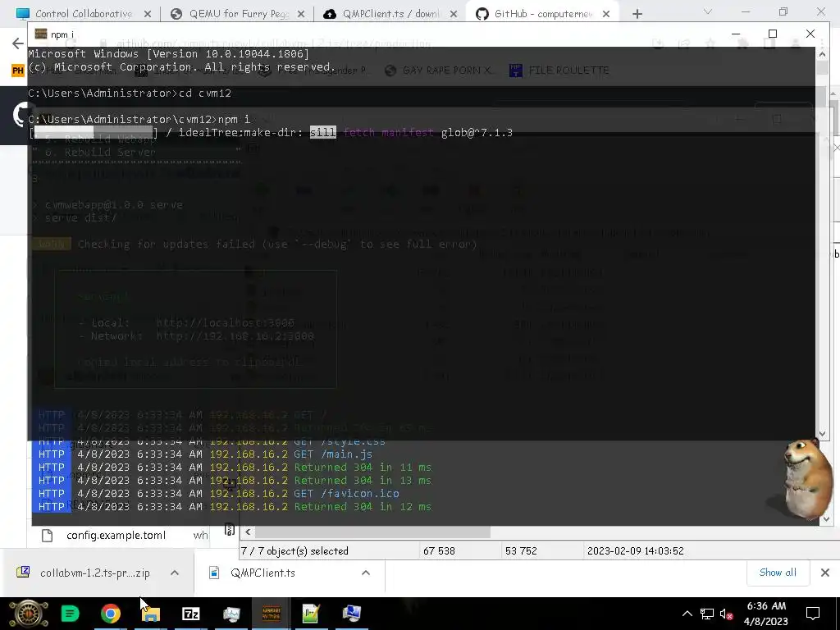Maximize the npm i command window
Viewport: 840px width, 630px height.
[x=773, y=34]
